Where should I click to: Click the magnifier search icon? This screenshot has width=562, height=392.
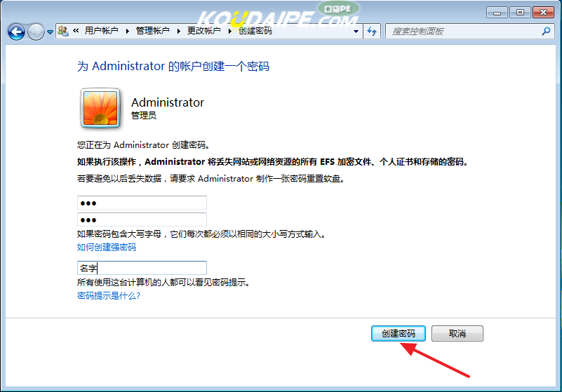[547, 32]
